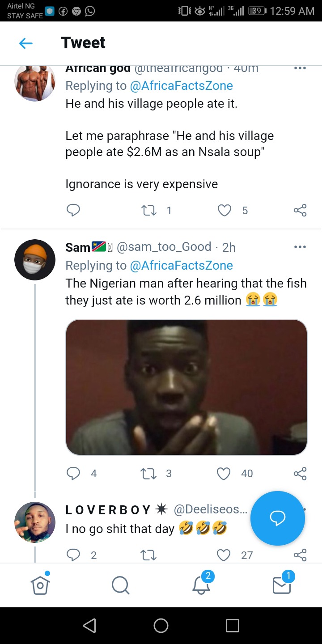Go to Home tab in bottom bar
The height and width of the screenshot is (644, 322).
(40, 584)
